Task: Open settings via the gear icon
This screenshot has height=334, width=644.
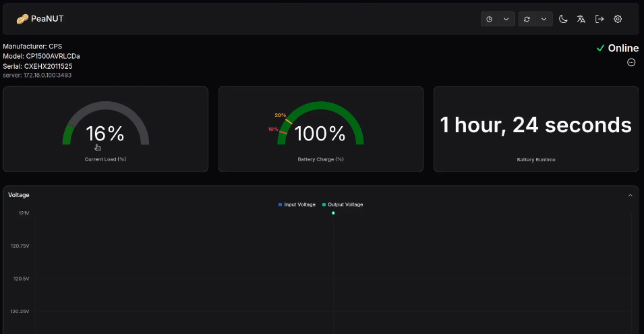Action: (x=618, y=19)
